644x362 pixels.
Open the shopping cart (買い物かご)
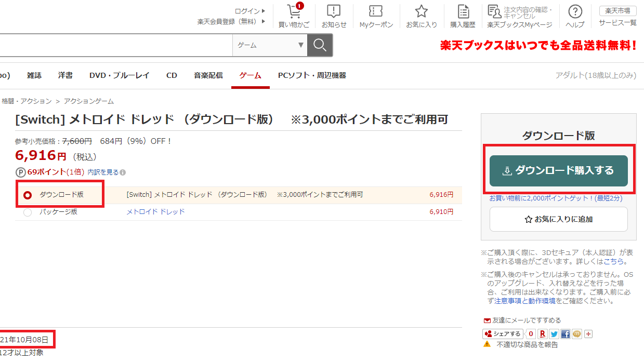294,16
